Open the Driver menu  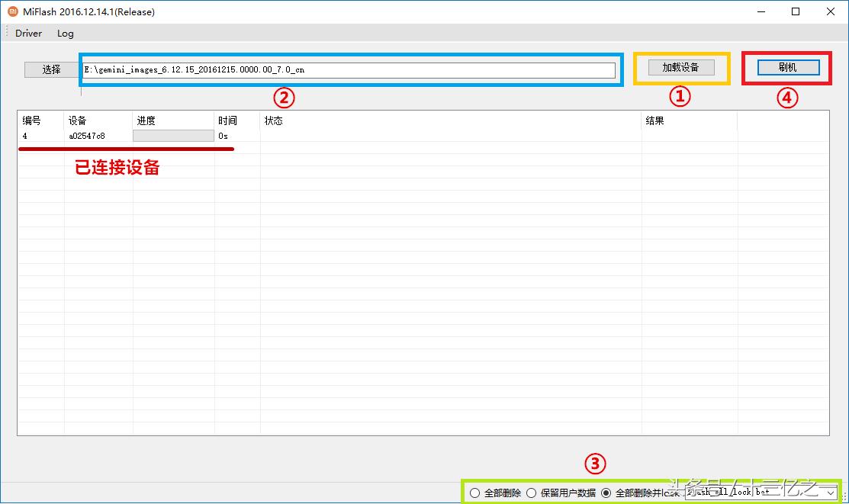tap(28, 33)
